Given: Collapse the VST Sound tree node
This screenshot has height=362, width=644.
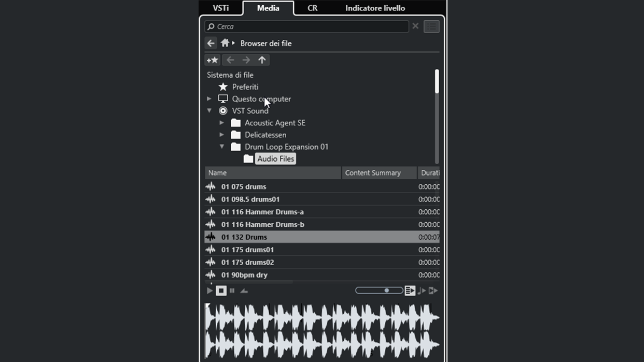Looking at the screenshot, I should tap(209, 110).
